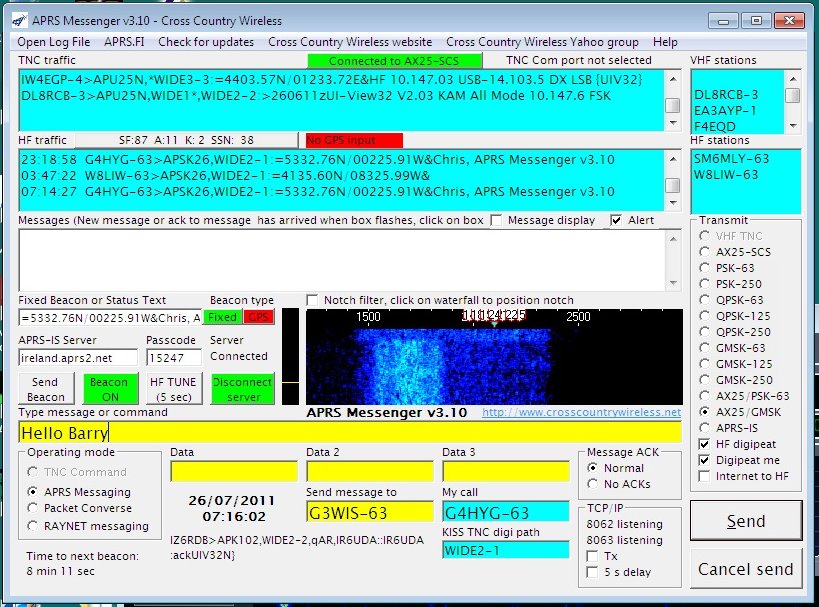This screenshot has width=819, height=607.
Task: Select the GPS beacon type
Action: (x=259, y=317)
